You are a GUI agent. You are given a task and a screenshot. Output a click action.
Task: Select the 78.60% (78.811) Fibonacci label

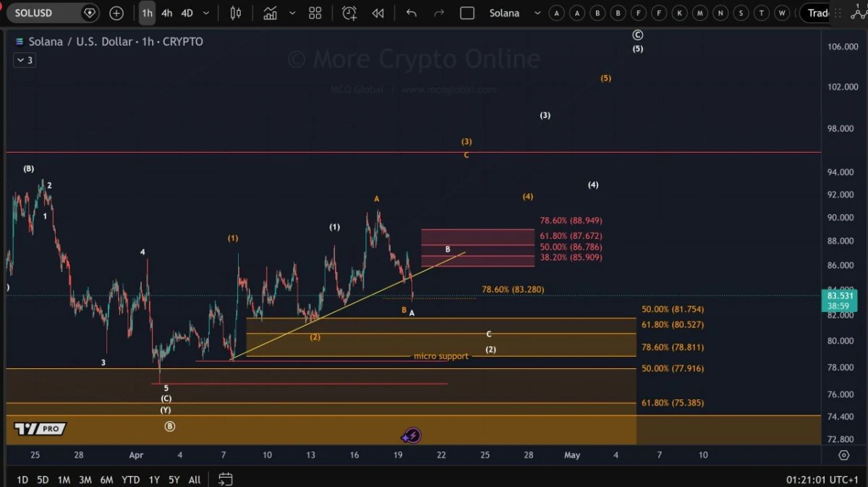click(x=673, y=347)
